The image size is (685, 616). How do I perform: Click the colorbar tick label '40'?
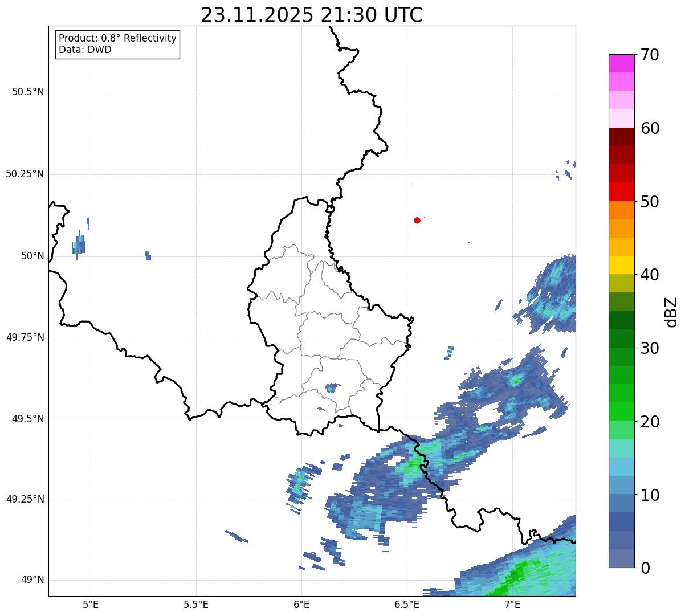[650, 275]
